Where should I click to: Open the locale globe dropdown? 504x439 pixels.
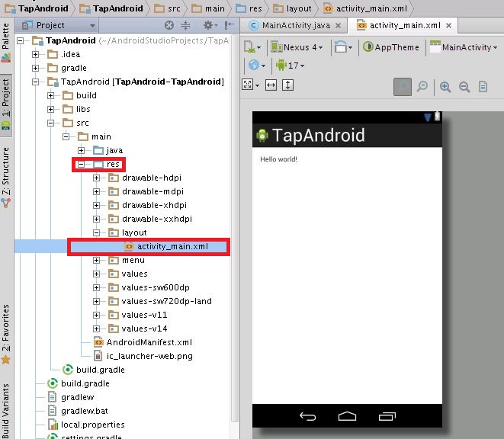click(257, 66)
